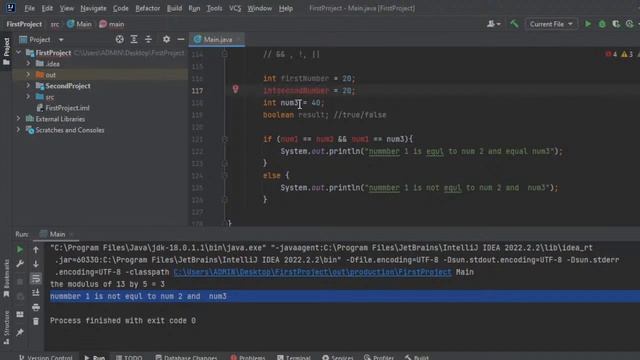Open the Edit menu
The image size is (640, 360).
47,8
